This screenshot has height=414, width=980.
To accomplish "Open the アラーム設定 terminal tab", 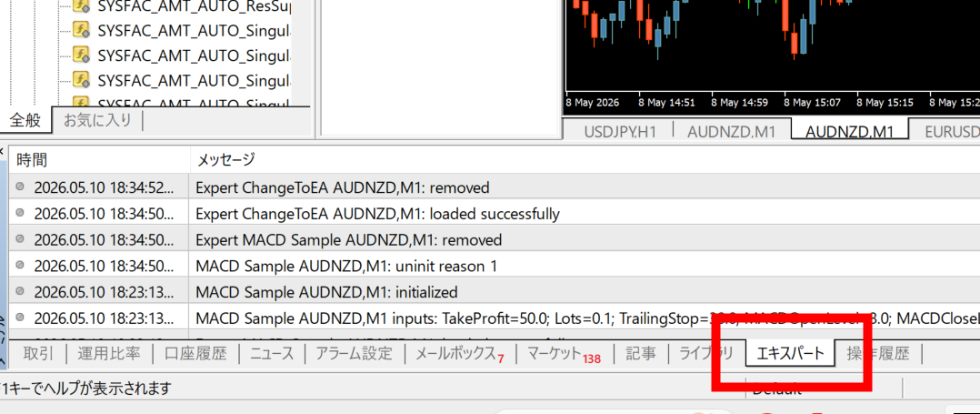I will [x=354, y=354].
